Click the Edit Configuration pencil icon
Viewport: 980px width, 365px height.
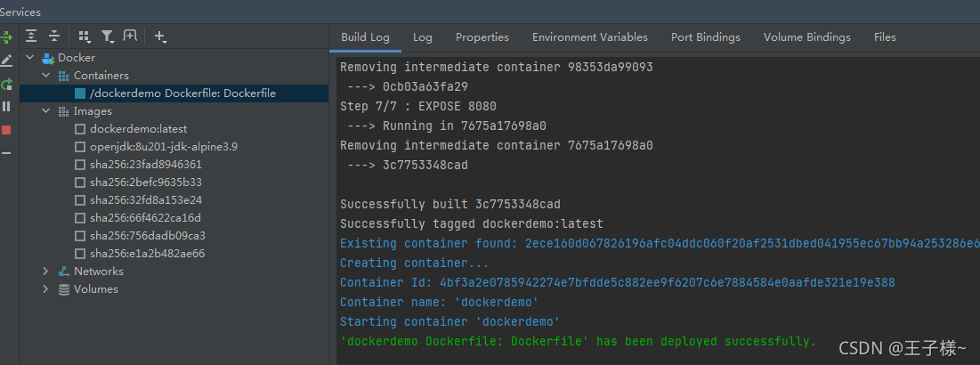6,61
